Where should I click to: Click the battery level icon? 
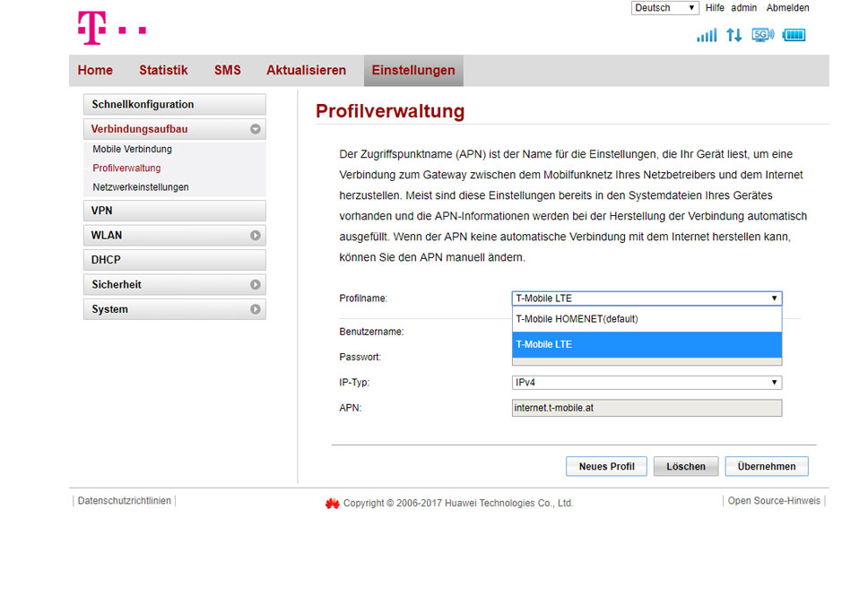click(x=794, y=35)
